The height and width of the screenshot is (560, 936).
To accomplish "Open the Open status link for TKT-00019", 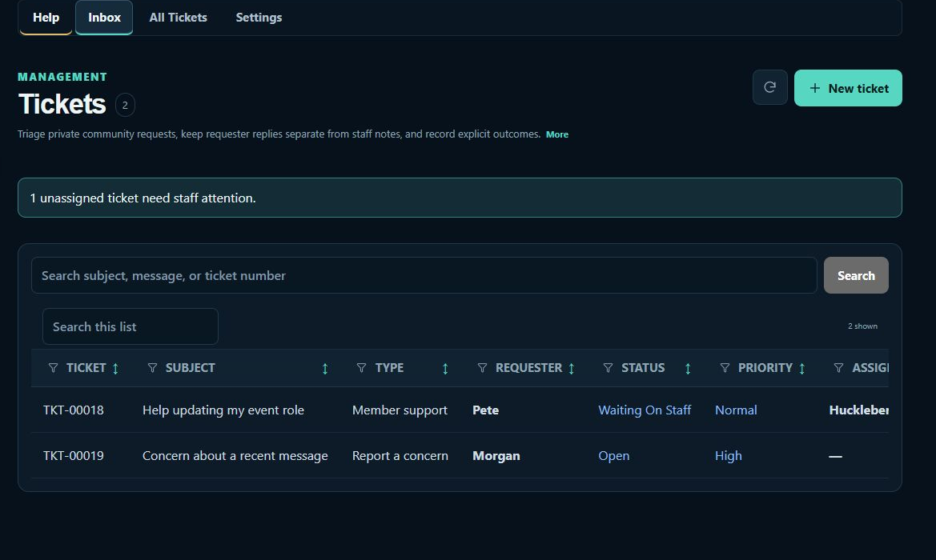I will point(613,456).
